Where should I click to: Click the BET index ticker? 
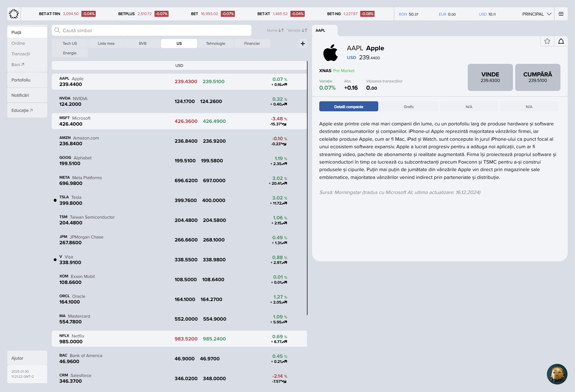[213, 14]
